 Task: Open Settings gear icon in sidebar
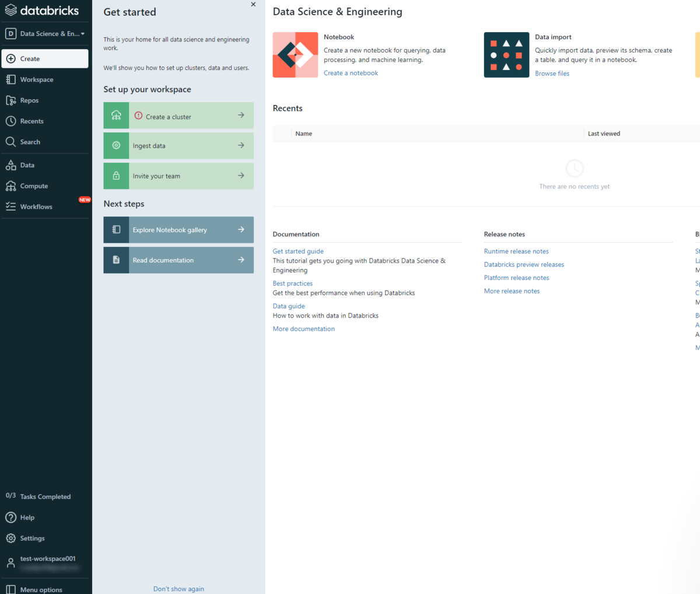10,539
